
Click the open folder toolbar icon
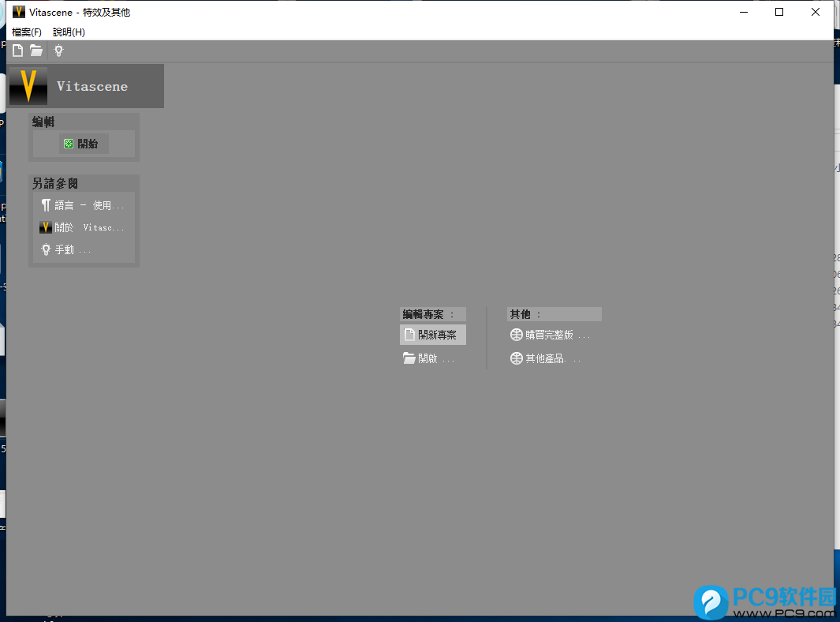(x=36, y=51)
